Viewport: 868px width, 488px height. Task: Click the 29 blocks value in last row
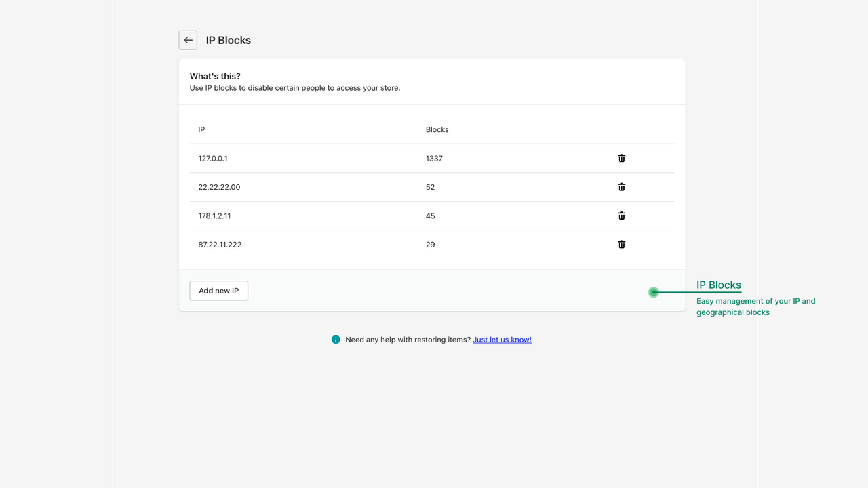[x=430, y=244]
